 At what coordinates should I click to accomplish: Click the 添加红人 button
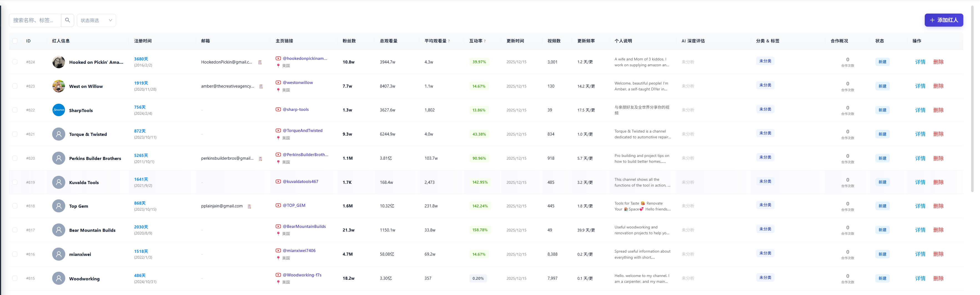(943, 20)
